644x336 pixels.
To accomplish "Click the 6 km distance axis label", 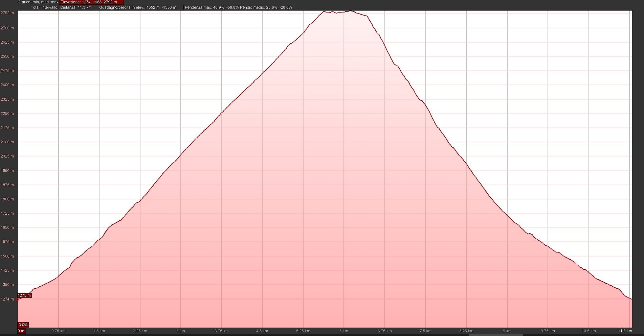I will (x=344, y=331).
